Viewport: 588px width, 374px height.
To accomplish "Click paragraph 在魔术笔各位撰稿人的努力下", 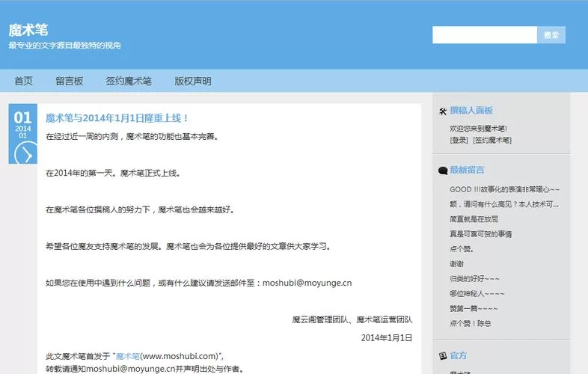I will pyautogui.click(x=140, y=209).
